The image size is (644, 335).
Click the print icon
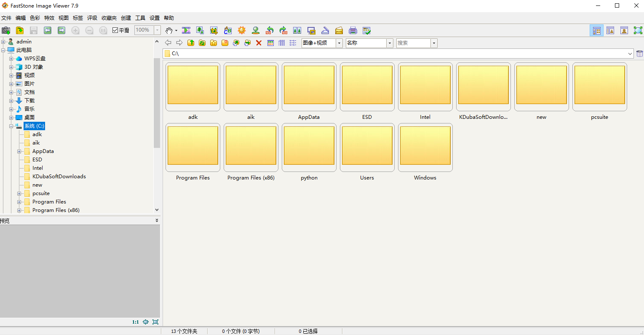pos(353,30)
